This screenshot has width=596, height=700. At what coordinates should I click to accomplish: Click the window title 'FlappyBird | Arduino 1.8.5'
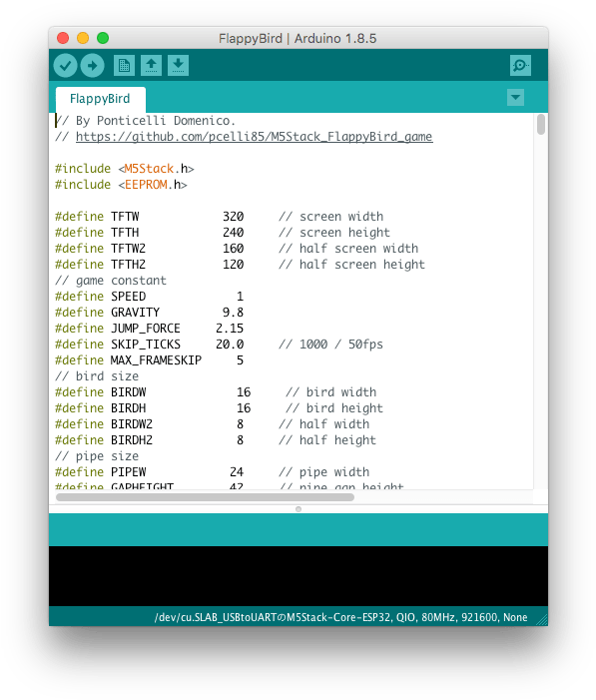click(x=298, y=38)
